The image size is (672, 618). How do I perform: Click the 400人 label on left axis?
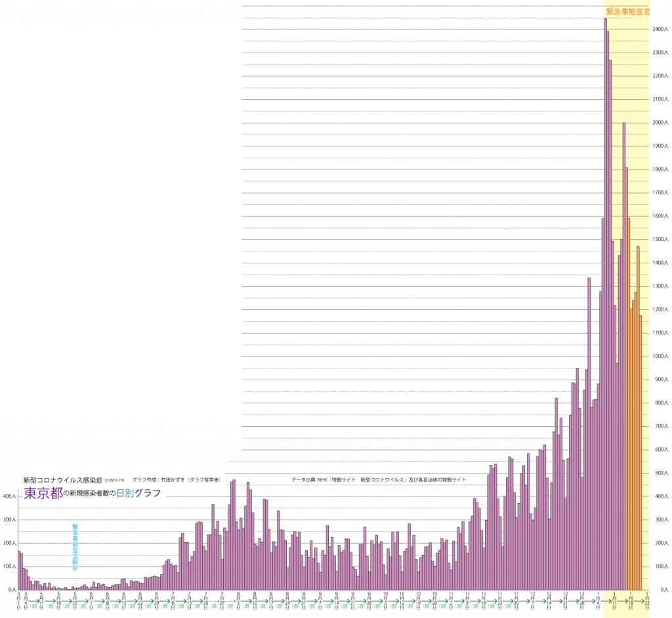click(x=9, y=497)
